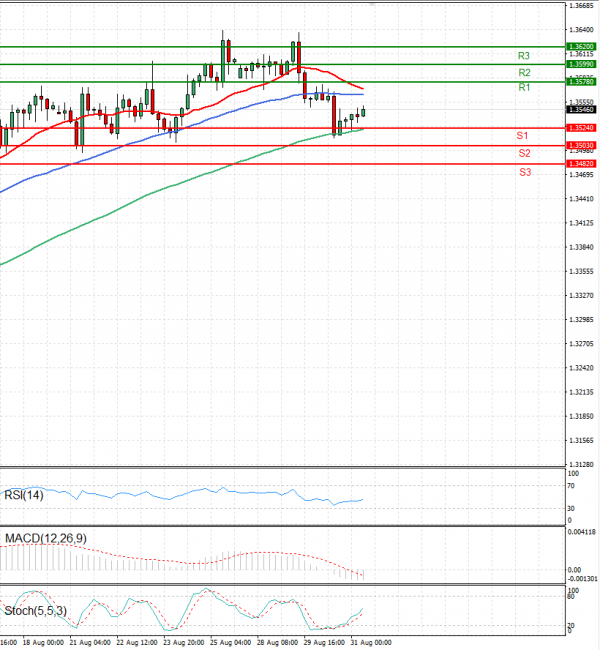The height and width of the screenshot is (650, 600).
Task: Click the black current price tag
Action: (x=581, y=109)
